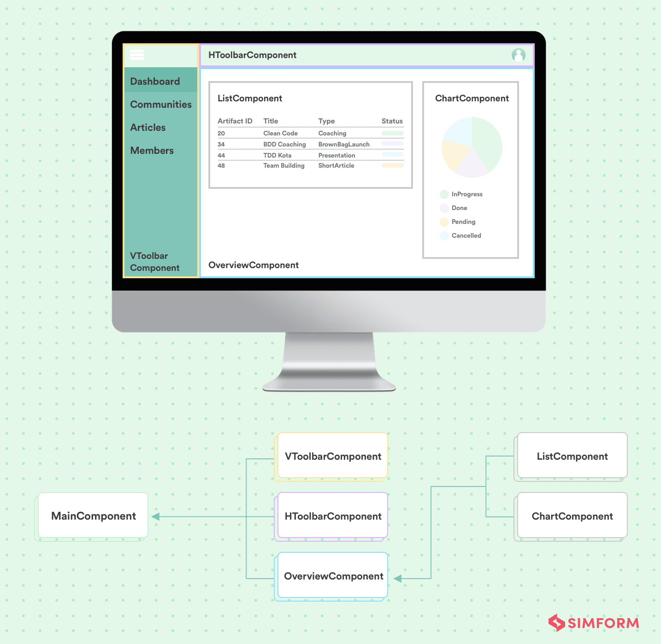Click the BrownBagLaunch type cell
The height and width of the screenshot is (644, 661).
[344, 144]
